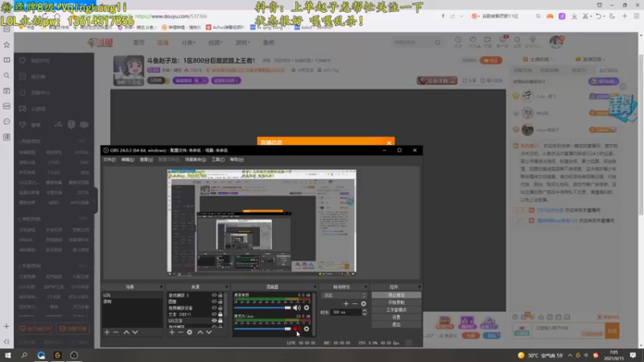This screenshot has width=644, height=362.
Task: Undock the scenes panel via its header icon
Action: [x=161, y=287]
